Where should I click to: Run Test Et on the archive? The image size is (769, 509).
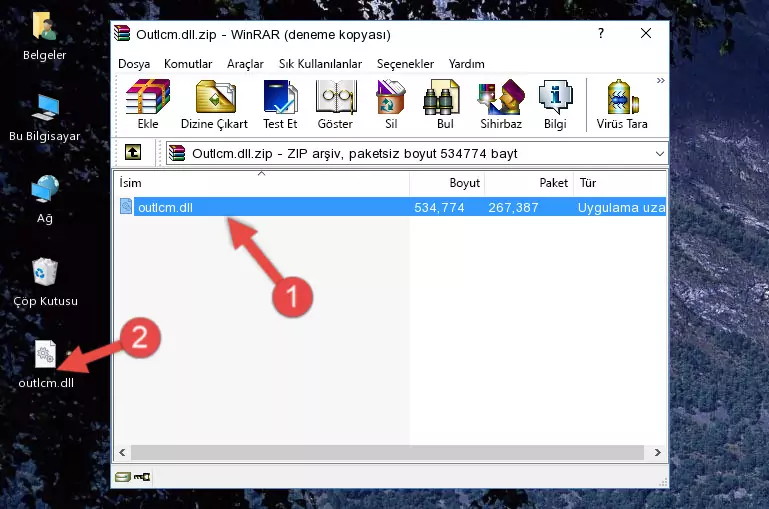click(280, 104)
